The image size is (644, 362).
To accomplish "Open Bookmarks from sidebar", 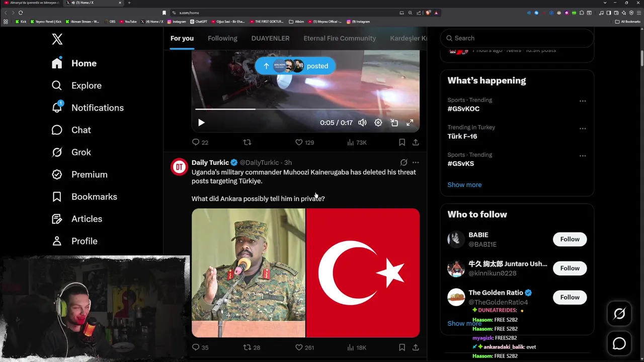I will point(84,197).
